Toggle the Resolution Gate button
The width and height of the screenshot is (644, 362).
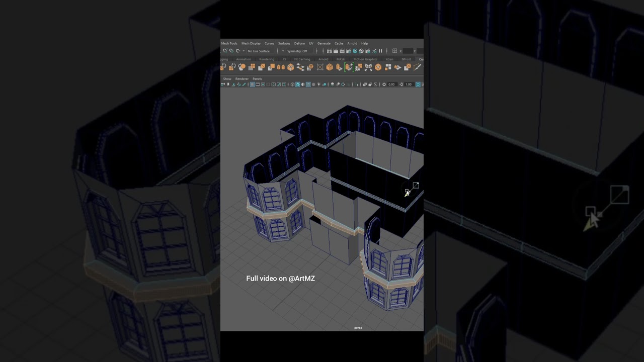(x=263, y=84)
